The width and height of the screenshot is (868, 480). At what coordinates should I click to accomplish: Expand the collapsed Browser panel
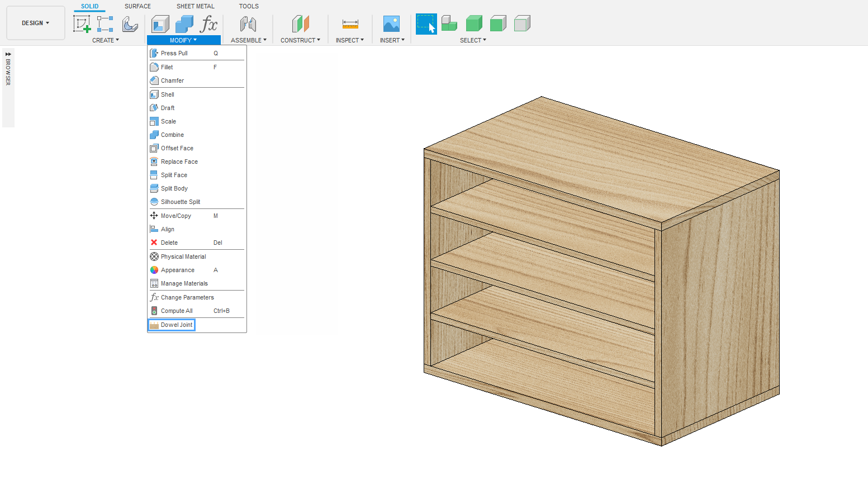[8, 54]
